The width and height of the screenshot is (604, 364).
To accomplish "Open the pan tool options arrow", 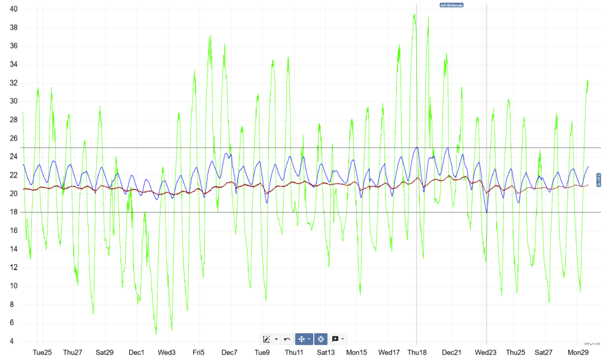I will point(310,339).
